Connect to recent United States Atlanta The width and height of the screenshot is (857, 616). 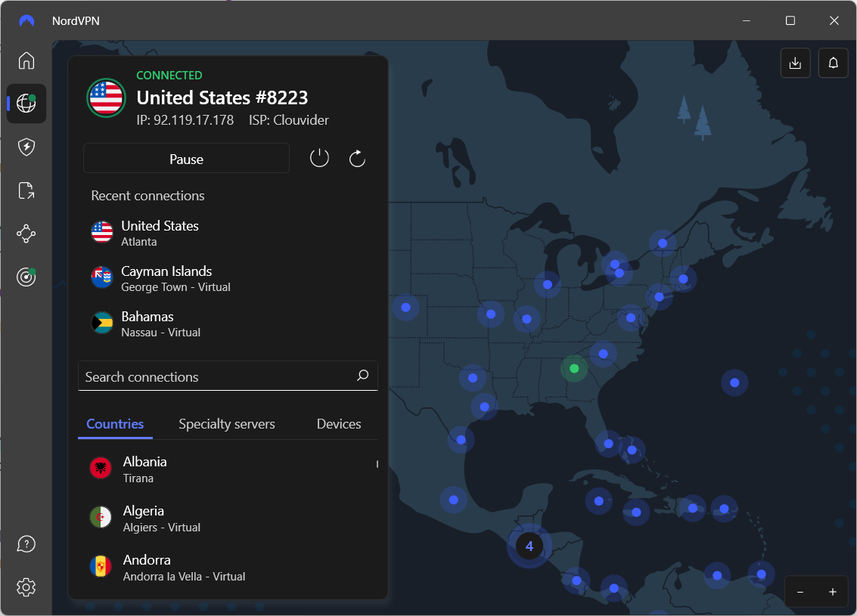[228, 233]
